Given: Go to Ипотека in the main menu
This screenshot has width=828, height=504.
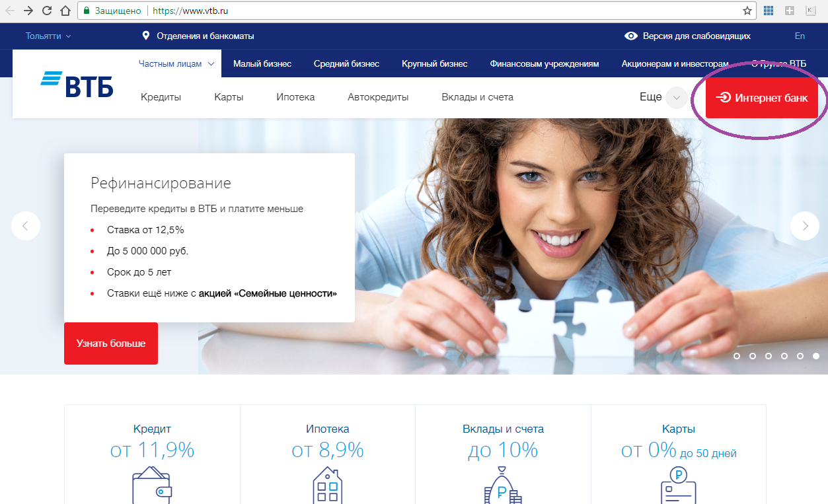Looking at the screenshot, I should pos(295,97).
